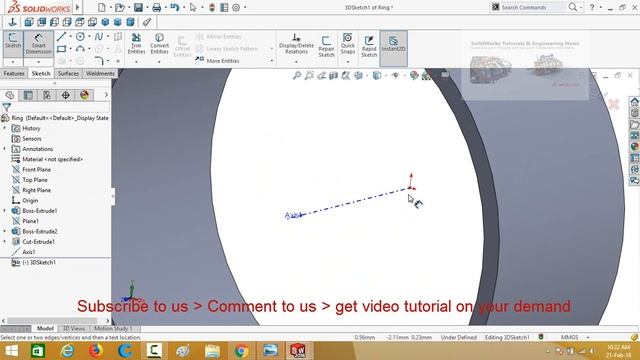Expand Boss-Extrude2 feature node
This screenshot has width=640, height=360.
5,231
